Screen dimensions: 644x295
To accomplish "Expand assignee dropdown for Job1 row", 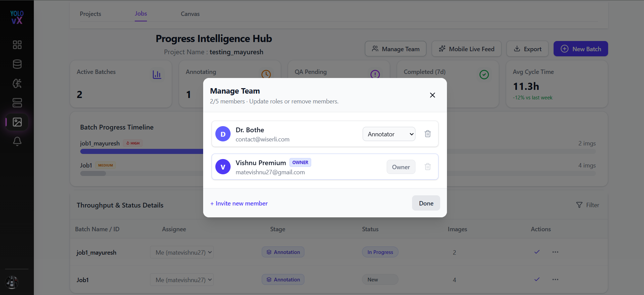I will tap(182, 280).
